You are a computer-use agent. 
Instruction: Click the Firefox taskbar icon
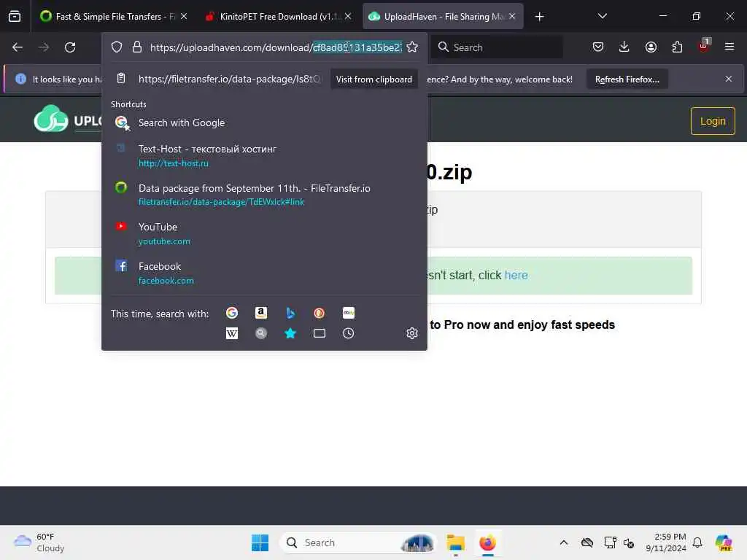coord(487,542)
